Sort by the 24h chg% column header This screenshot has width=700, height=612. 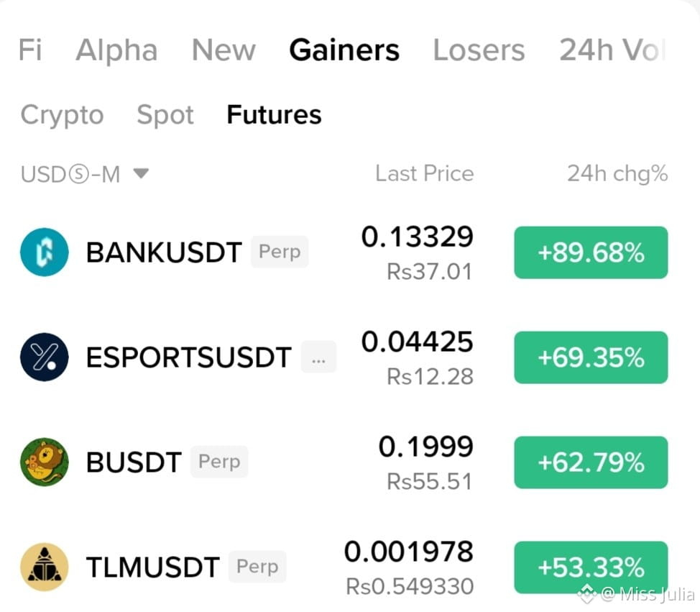tap(617, 173)
